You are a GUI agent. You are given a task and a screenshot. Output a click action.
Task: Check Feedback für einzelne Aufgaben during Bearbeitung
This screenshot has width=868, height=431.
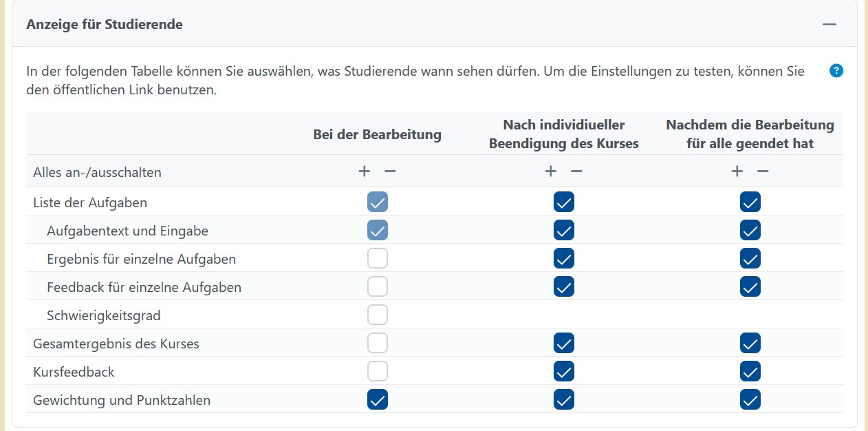pyautogui.click(x=378, y=286)
